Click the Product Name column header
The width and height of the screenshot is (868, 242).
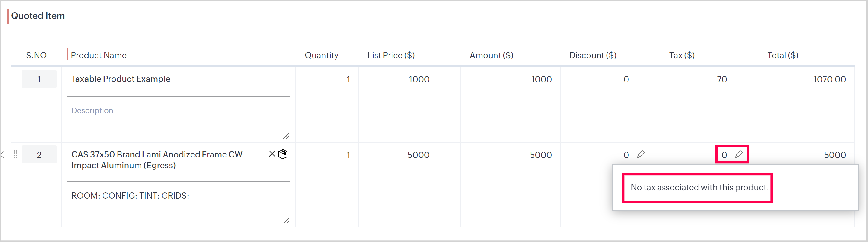[x=99, y=55]
